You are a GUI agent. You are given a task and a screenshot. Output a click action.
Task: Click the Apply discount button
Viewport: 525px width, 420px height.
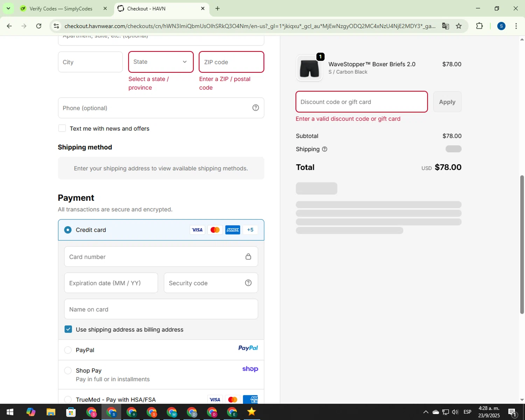click(447, 102)
